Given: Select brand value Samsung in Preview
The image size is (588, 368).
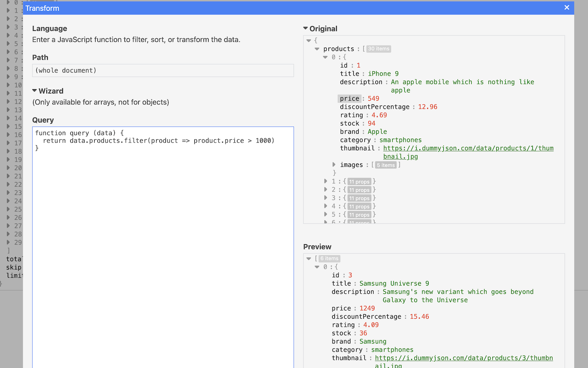Looking at the screenshot, I should (373, 341).
